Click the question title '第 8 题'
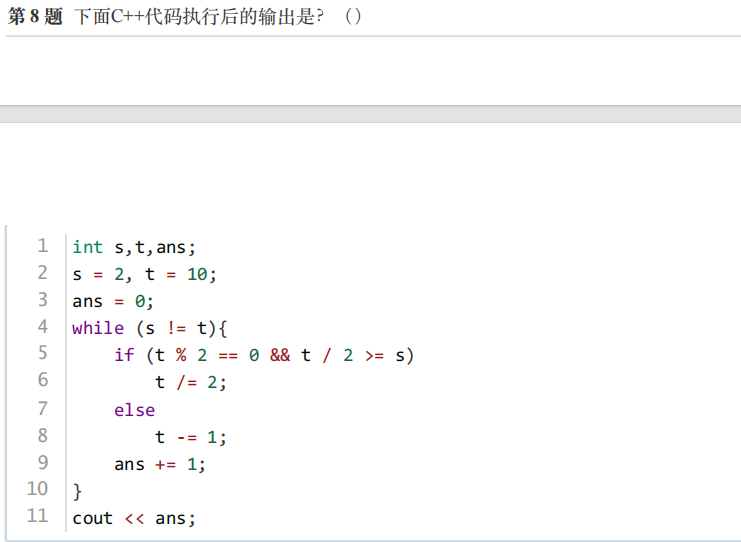The height and width of the screenshot is (542, 741). pyautogui.click(x=35, y=17)
